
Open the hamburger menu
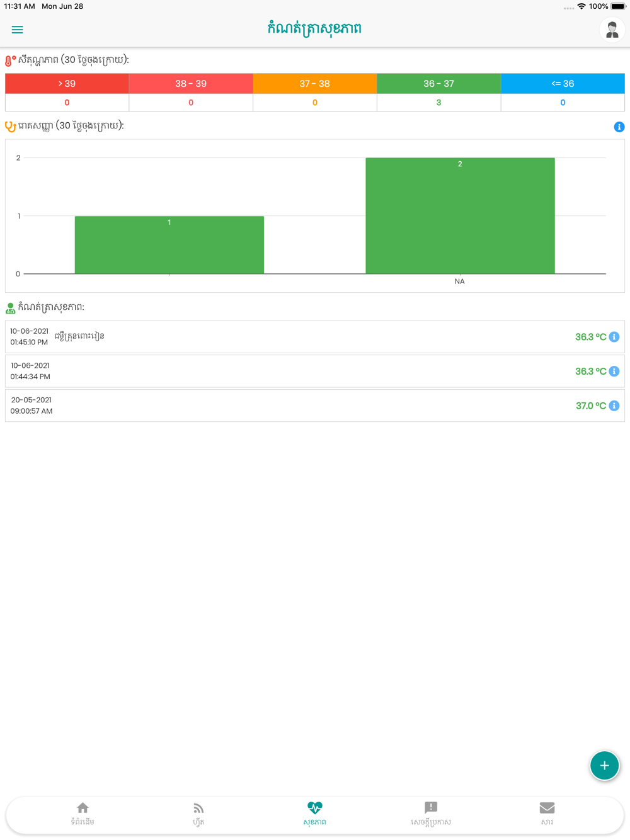point(17,30)
